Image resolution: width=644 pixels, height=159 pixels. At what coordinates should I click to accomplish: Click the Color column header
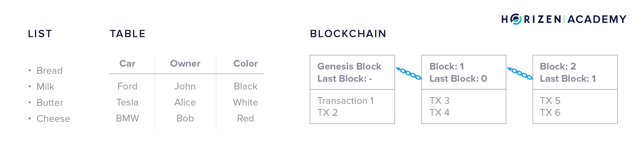[246, 64]
